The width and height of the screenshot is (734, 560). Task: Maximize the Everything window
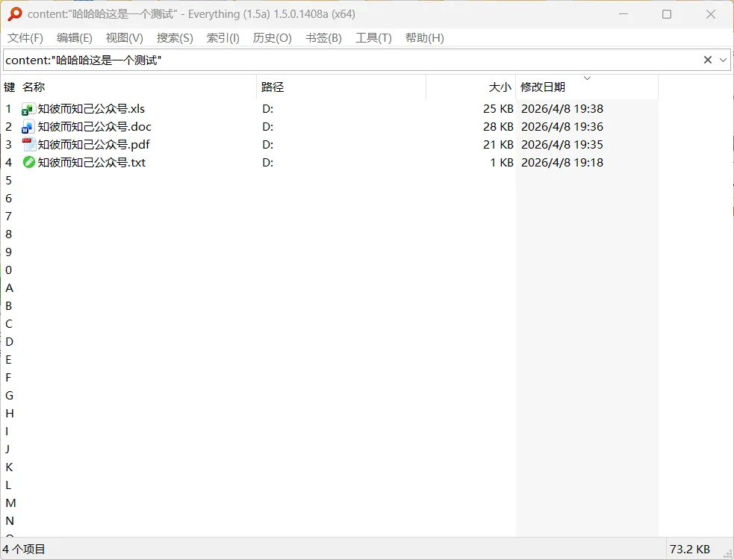667,14
